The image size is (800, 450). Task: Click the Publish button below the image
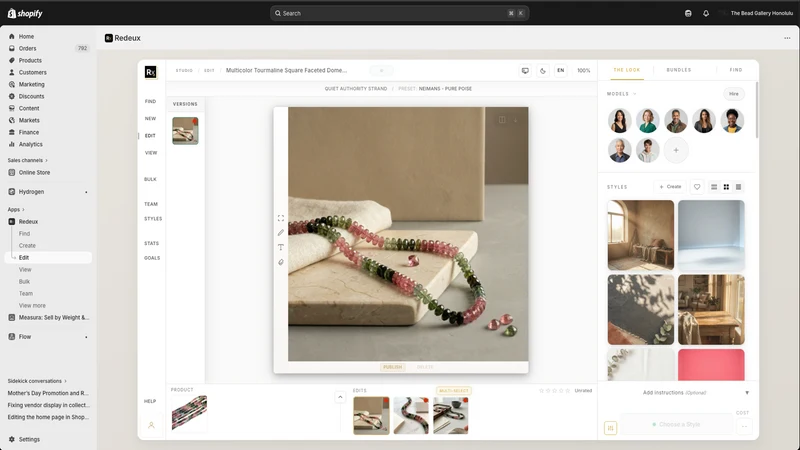click(x=392, y=367)
